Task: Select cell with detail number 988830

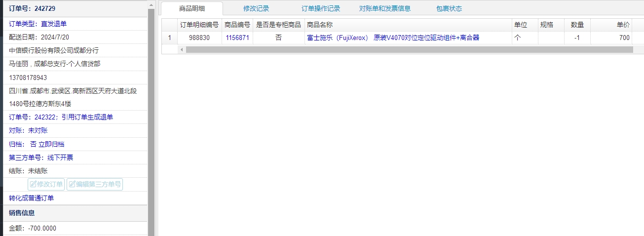Action: click(199, 38)
